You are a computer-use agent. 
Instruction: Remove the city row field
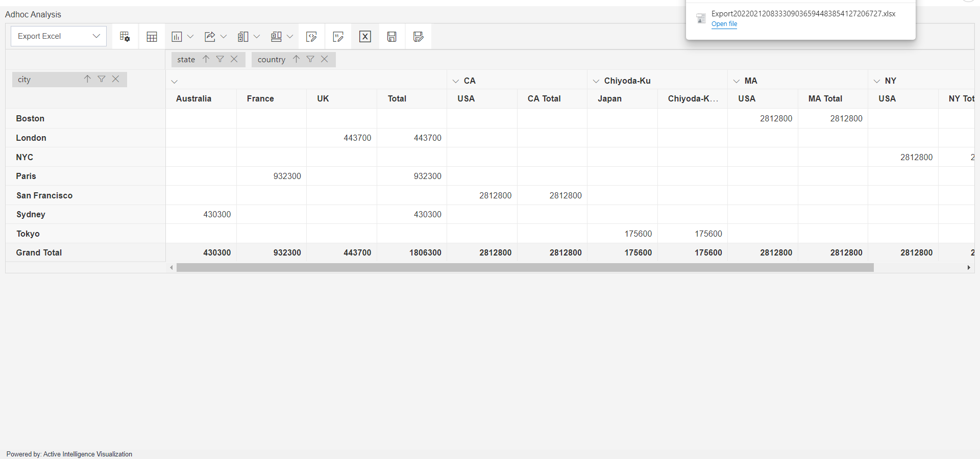click(x=116, y=79)
